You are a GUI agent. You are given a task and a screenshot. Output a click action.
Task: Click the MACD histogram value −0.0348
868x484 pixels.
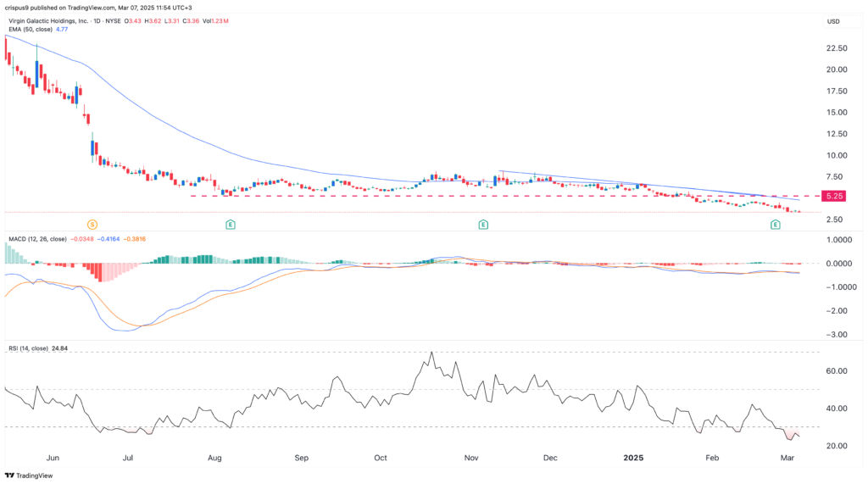82,239
